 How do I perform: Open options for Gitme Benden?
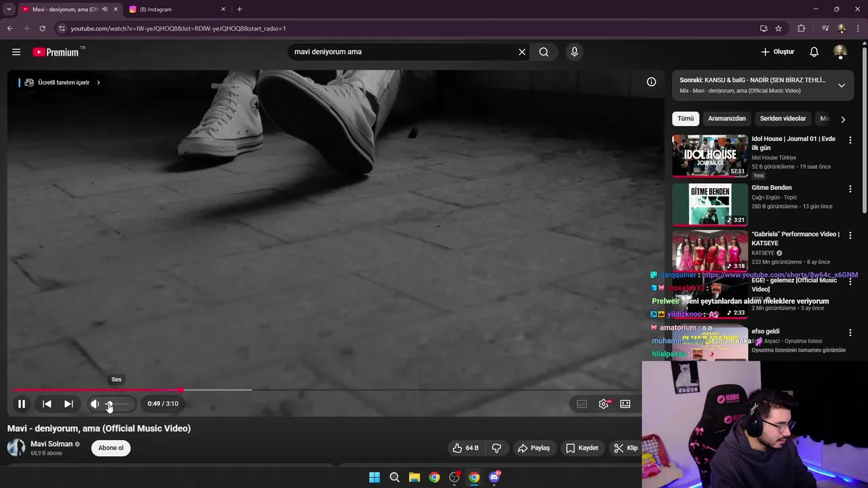(850, 189)
